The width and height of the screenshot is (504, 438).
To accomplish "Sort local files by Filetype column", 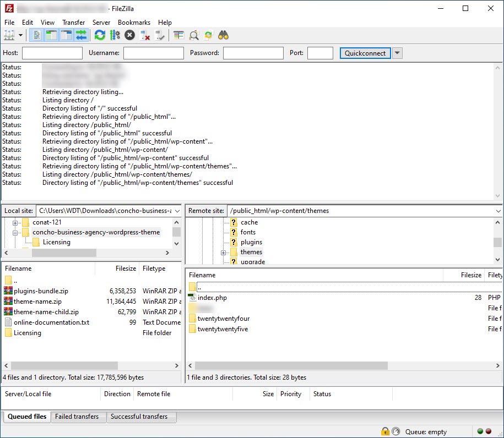I will tap(161, 269).
